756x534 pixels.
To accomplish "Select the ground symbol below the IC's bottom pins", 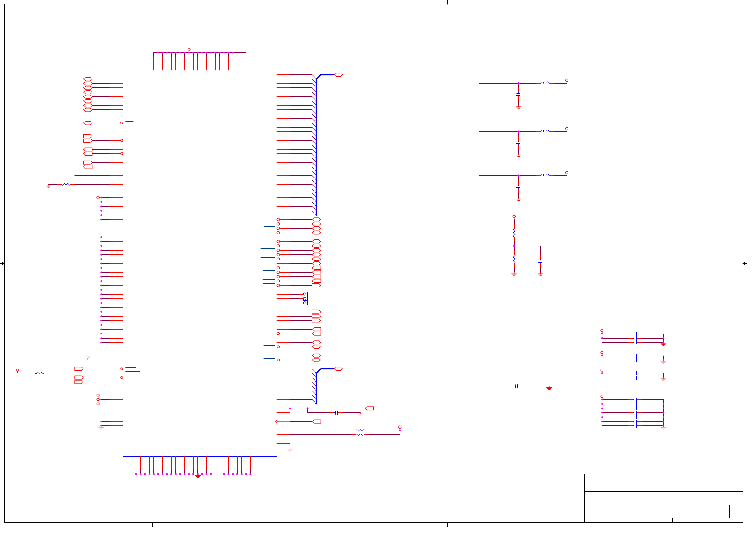I will [x=198, y=476].
